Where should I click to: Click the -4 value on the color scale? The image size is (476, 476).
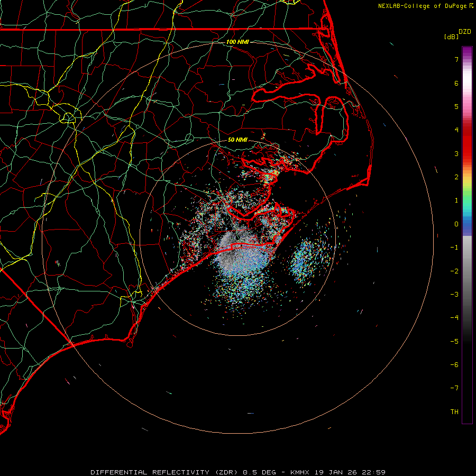[454, 318]
